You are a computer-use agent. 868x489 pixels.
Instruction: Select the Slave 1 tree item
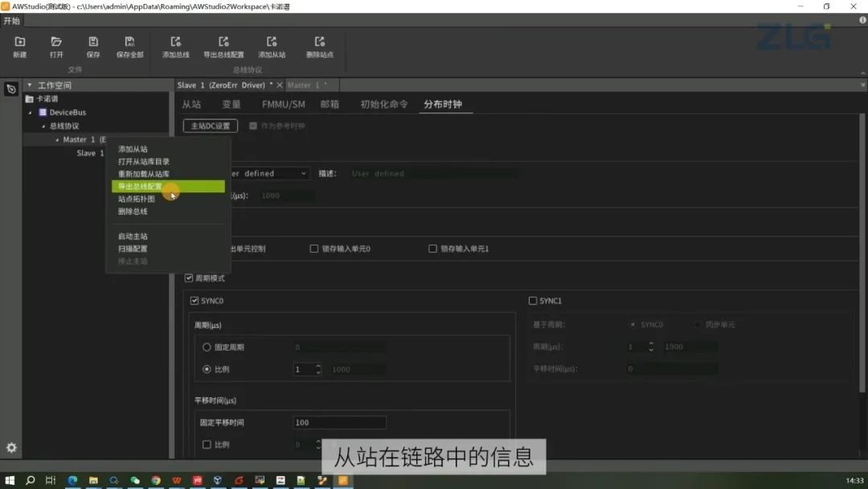90,154
